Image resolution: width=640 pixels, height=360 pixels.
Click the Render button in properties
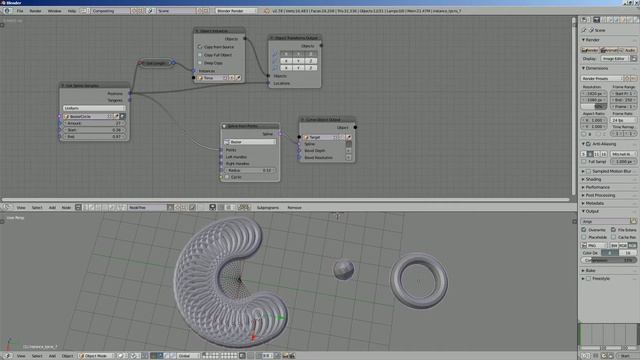[x=590, y=50]
